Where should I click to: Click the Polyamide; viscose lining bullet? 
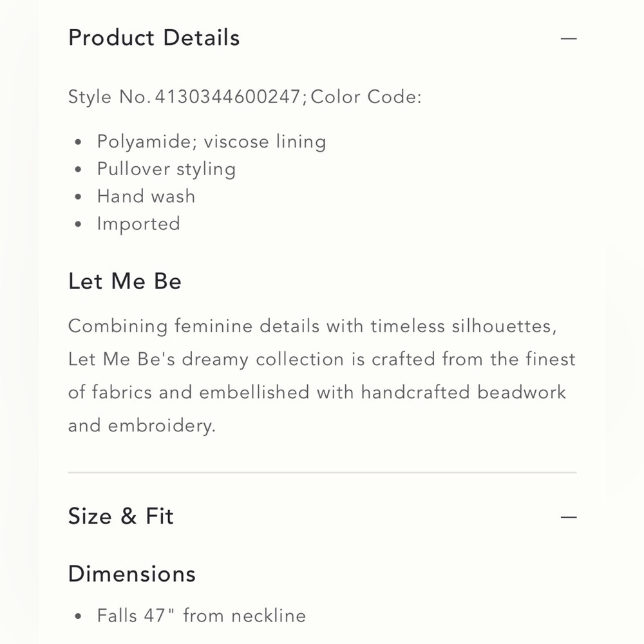coord(211,142)
